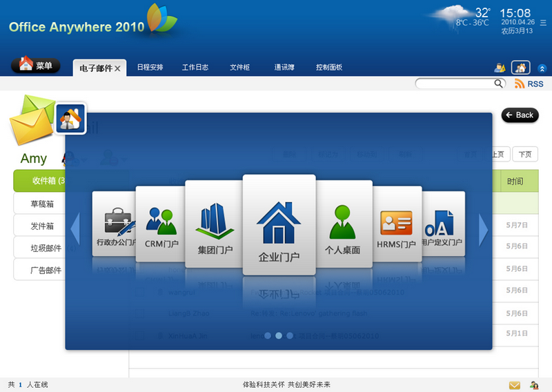The width and height of the screenshot is (552, 392).
Task: Click the portal person-house badge icon
Action: pyautogui.click(x=70, y=119)
